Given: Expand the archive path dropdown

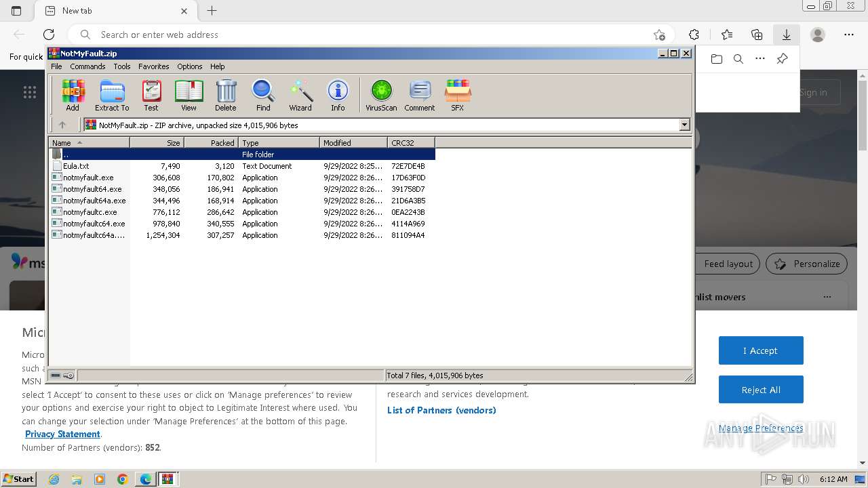Looking at the screenshot, I should tap(684, 125).
